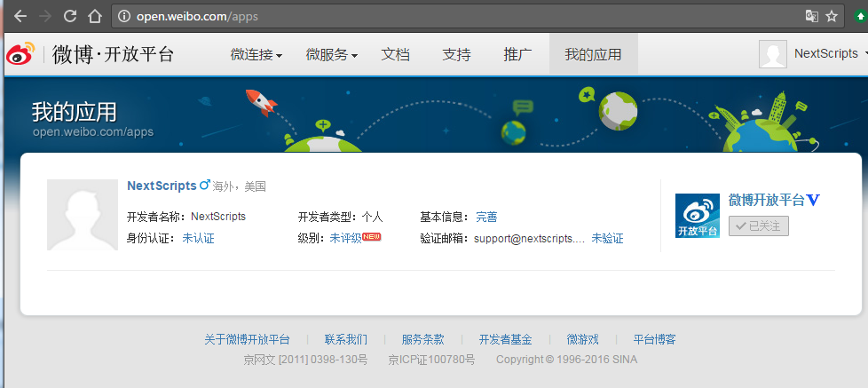Click the blue V verified badge
This screenshot has height=388, width=868.
[x=813, y=200]
